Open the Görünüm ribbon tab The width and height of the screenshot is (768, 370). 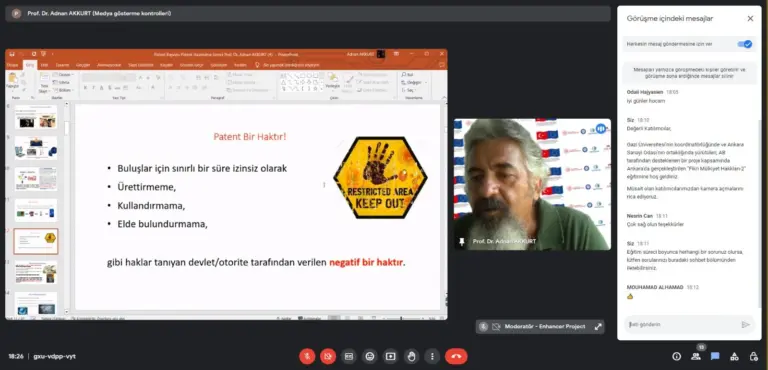(x=218, y=65)
